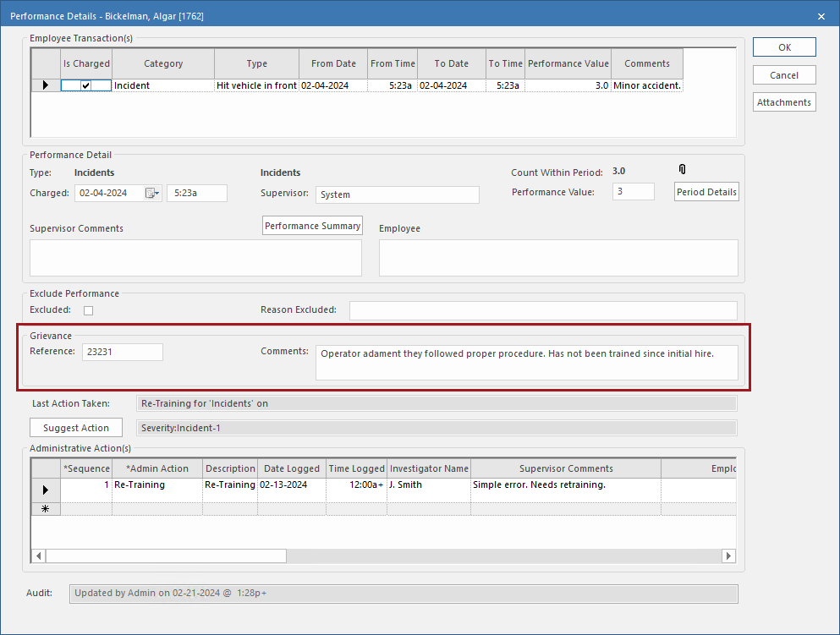Image resolution: width=840 pixels, height=635 pixels.
Task: Click the right arrow of the actions scrollbar
Action: click(728, 556)
